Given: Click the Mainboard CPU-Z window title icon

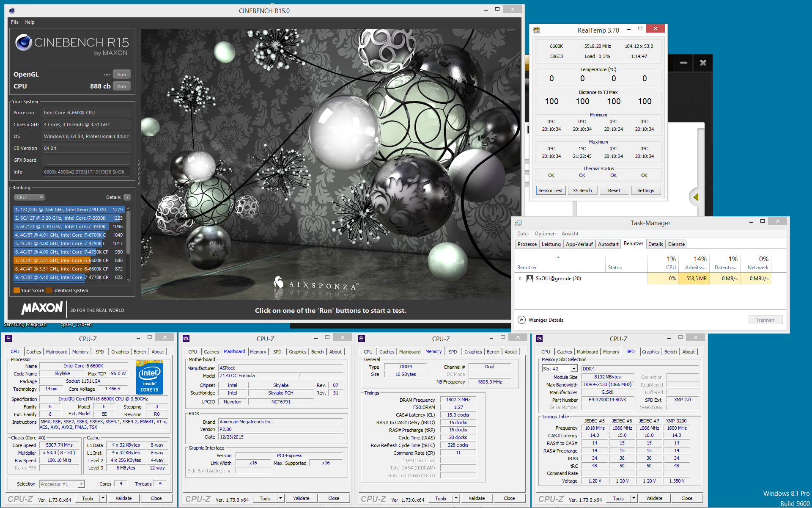Looking at the screenshot, I should click(x=186, y=339).
